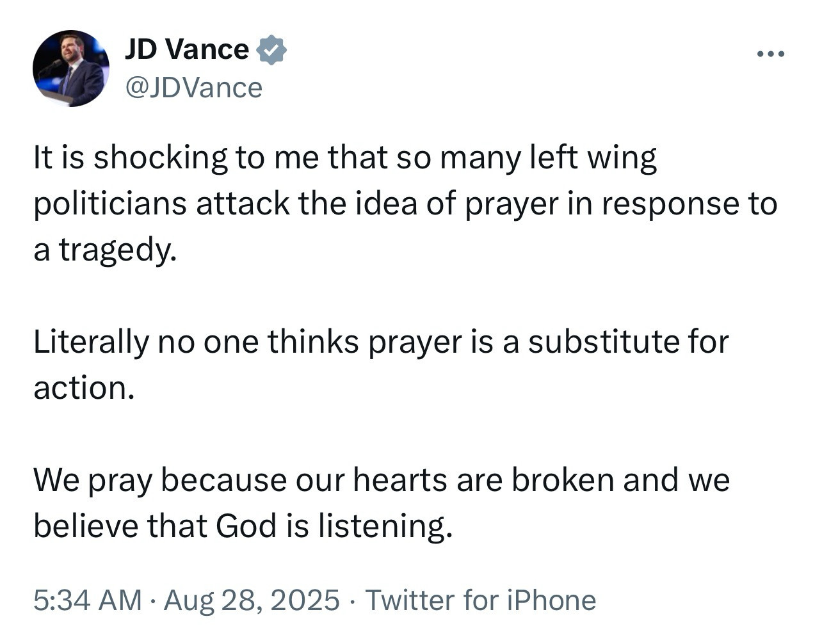Open the Twitter for iPhone source link
The image size is (822, 644).
coord(480,600)
